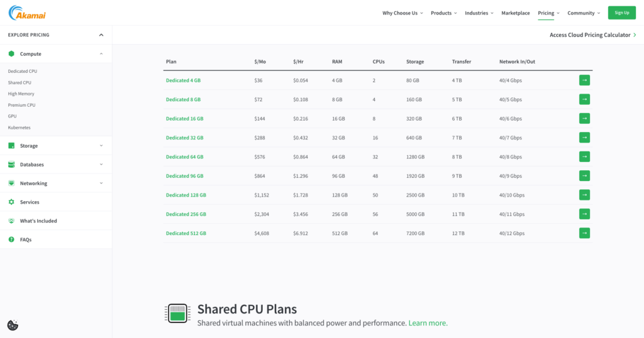Click the 7200 GB storage cell
The width and height of the screenshot is (644, 338).
point(415,233)
